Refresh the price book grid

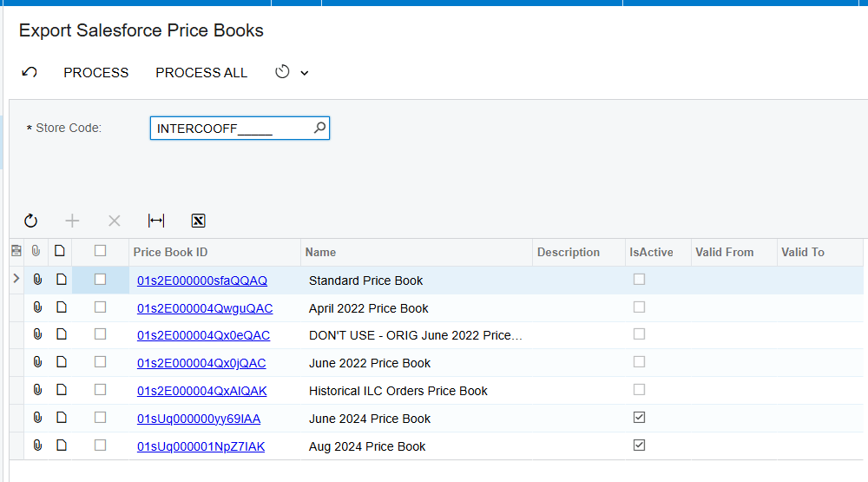point(31,221)
